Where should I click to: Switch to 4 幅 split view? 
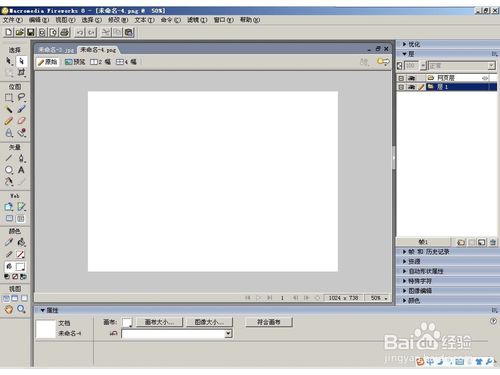point(126,62)
